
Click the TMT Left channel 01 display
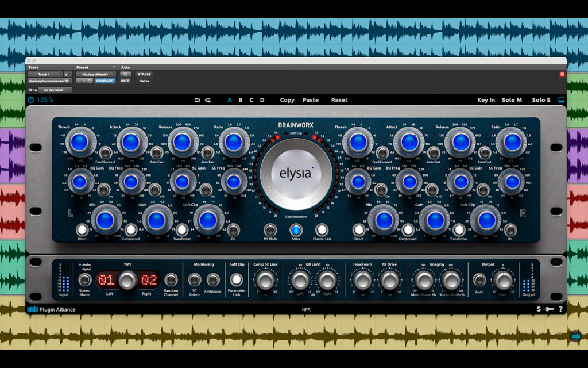(106, 280)
